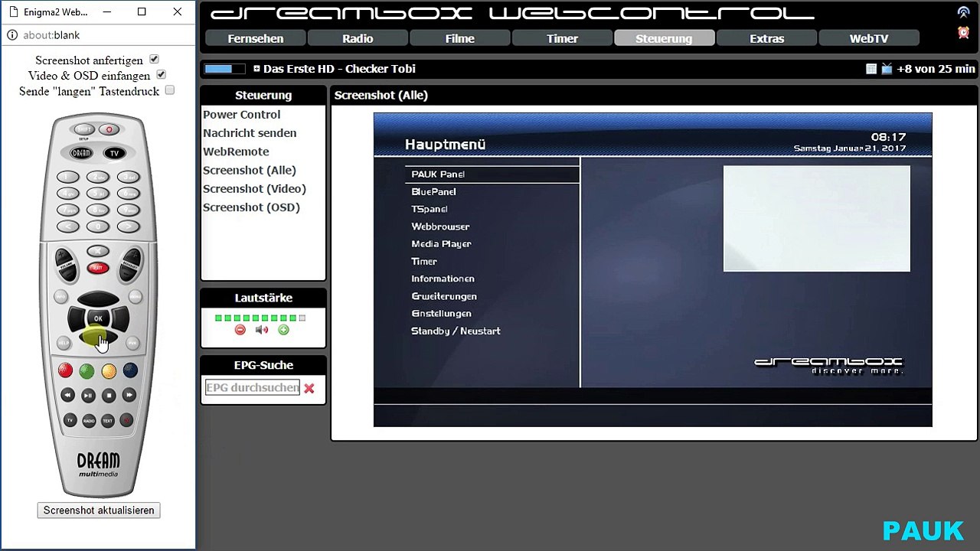This screenshot has height=551, width=980.
Task: Click the TEXT button on the remote
Action: [x=108, y=420]
